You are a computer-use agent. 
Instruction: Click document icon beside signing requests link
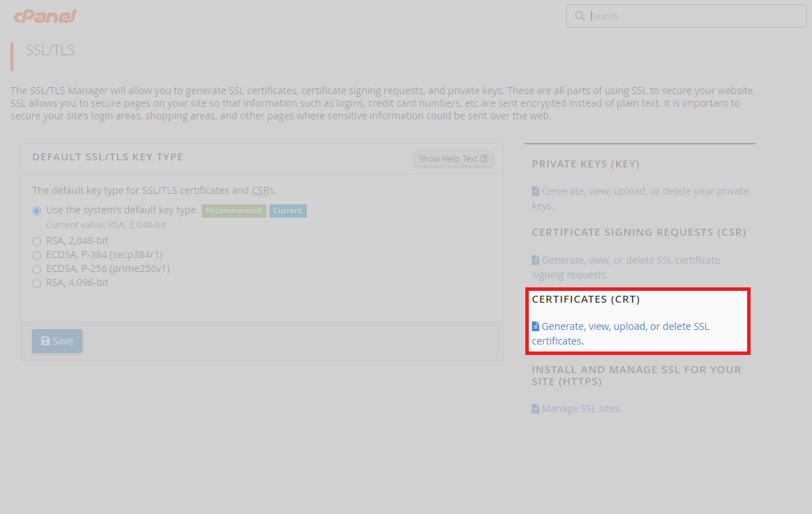click(x=536, y=260)
